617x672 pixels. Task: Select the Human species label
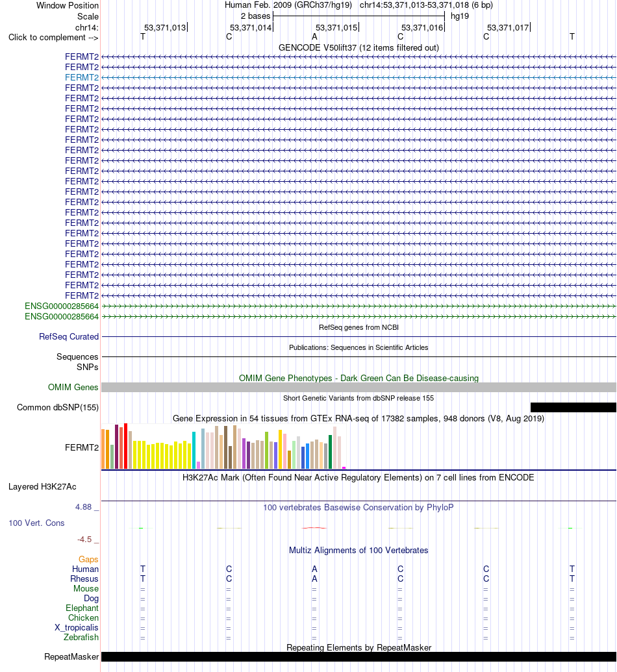click(x=85, y=569)
